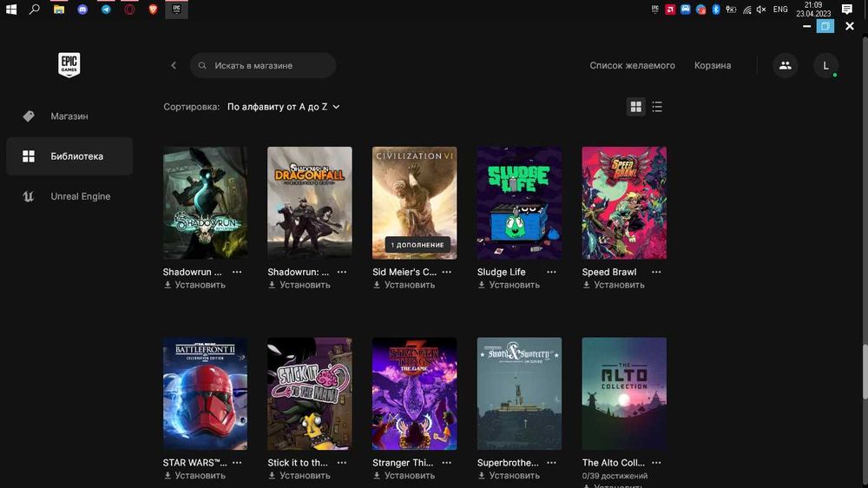Open options menu for Stranger Things
This screenshot has width=868, height=488.
coord(447,463)
